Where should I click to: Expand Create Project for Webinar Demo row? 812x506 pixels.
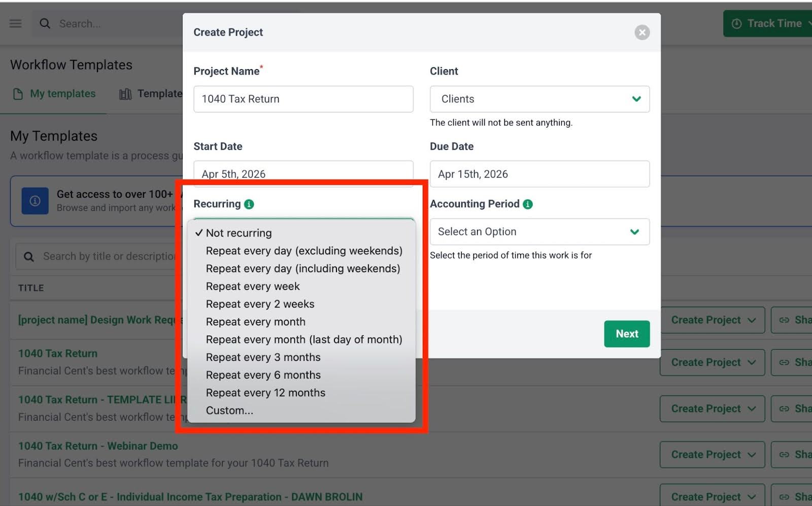pyautogui.click(x=712, y=455)
